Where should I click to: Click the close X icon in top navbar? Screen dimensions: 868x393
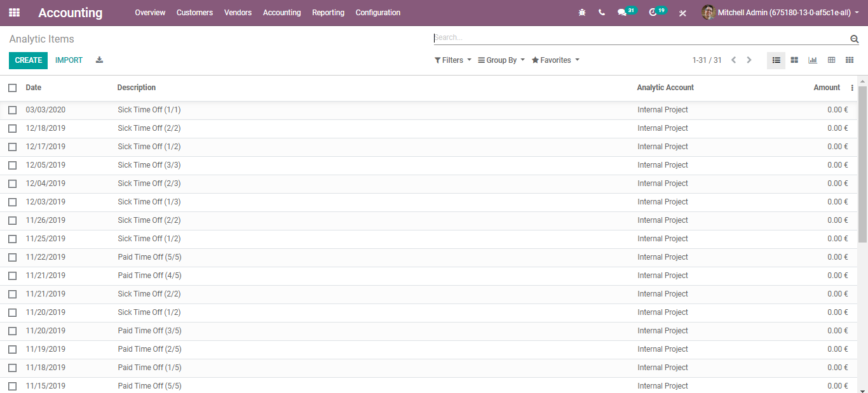pyautogui.click(x=682, y=13)
